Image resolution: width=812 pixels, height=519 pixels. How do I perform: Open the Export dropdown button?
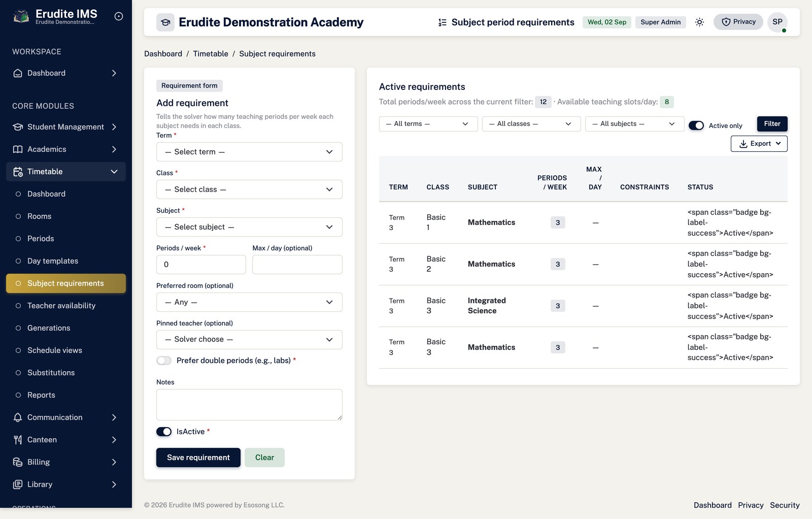(x=759, y=144)
